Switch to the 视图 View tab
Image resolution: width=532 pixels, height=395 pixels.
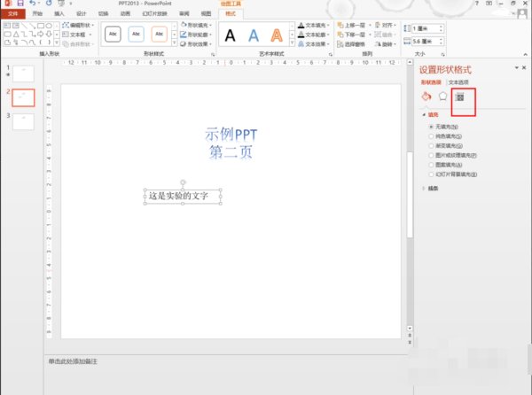coord(206,13)
